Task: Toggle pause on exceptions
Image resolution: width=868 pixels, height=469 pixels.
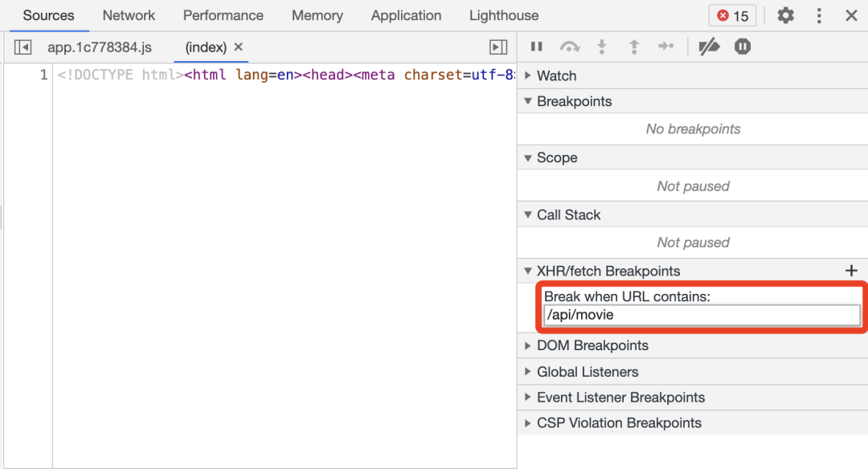Action: [743, 47]
